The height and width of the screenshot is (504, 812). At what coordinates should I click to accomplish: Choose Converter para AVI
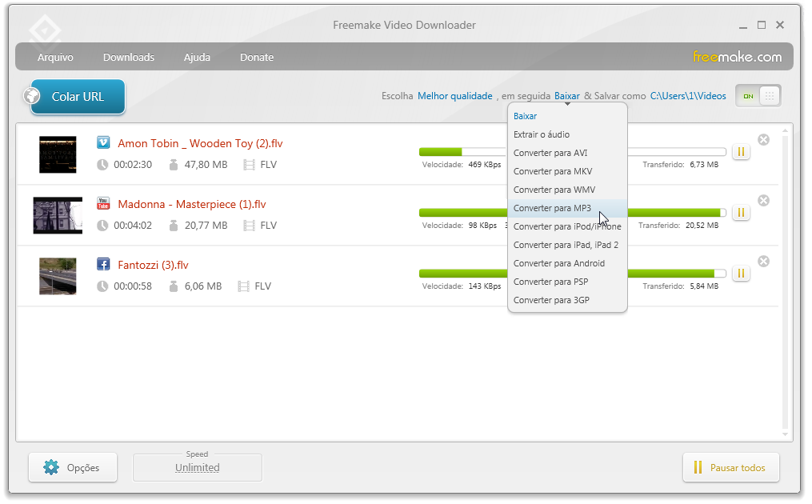[567, 153]
